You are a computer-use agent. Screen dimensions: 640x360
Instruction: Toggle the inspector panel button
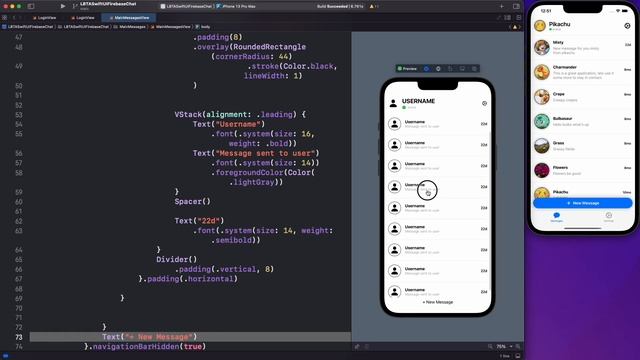[x=516, y=6]
